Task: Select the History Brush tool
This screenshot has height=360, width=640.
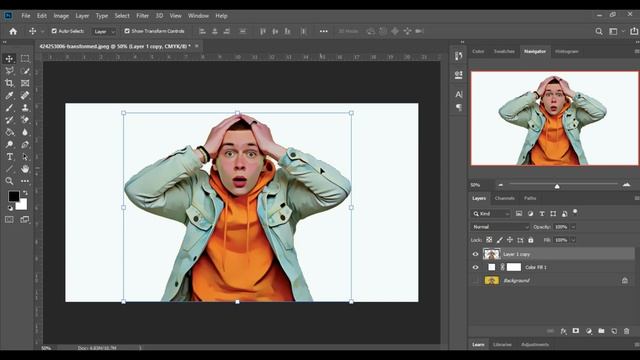Action: [x=9, y=120]
